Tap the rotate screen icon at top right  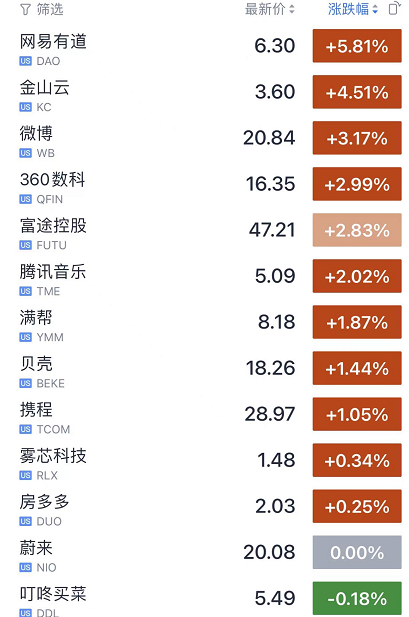pyautogui.click(x=394, y=9)
